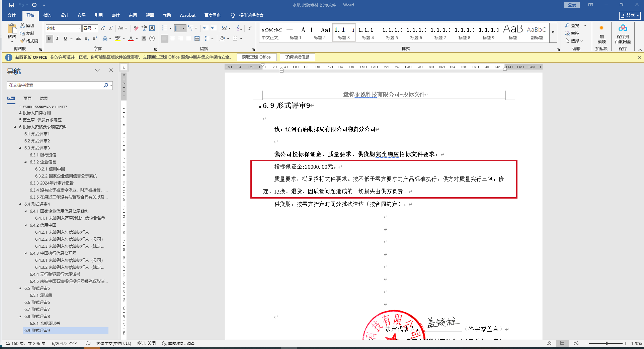This screenshot has width=644, height=349.
Task: Decrease paragraph indent
Action: pyautogui.click(x=206, y=28)
